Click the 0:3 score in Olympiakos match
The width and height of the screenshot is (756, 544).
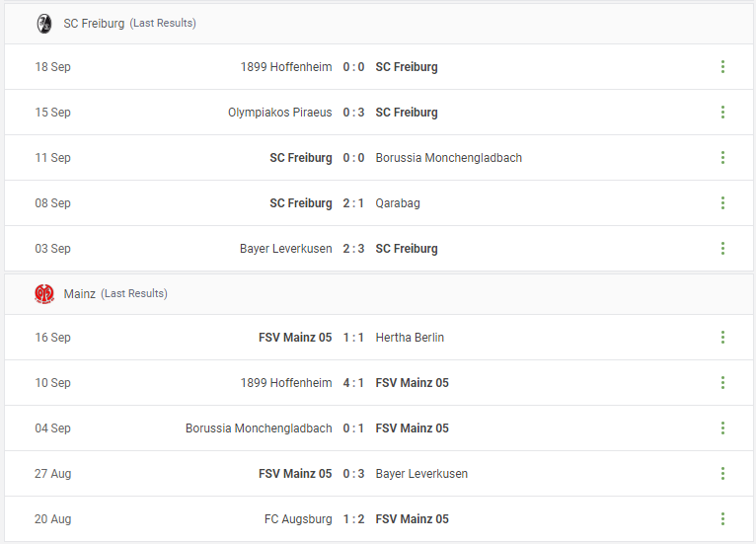[353, 113]
